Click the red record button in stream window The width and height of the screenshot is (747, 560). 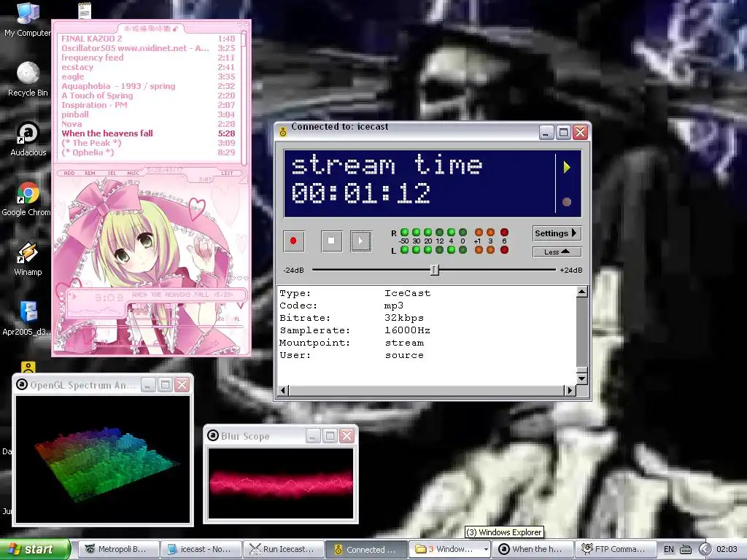293,241
